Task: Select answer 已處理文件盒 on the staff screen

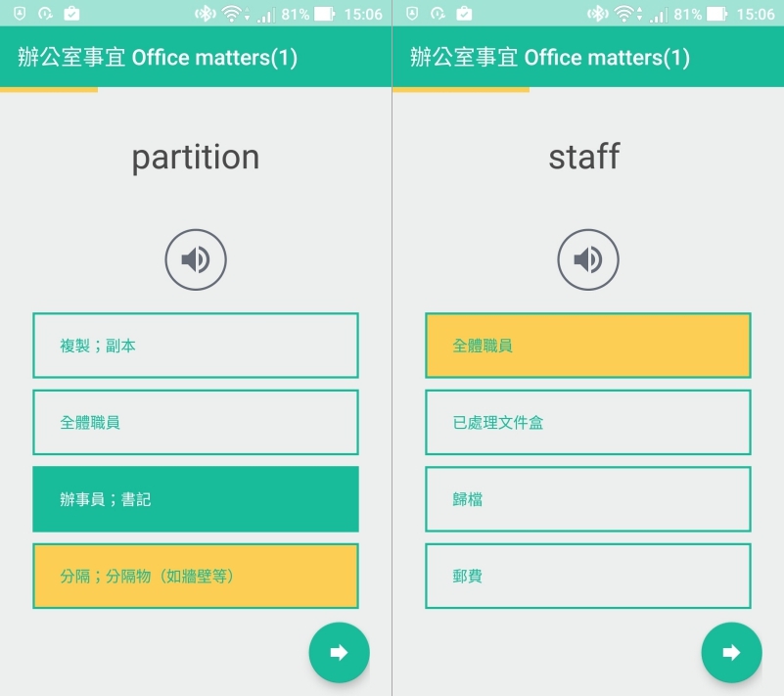Action: click(588, 423)
